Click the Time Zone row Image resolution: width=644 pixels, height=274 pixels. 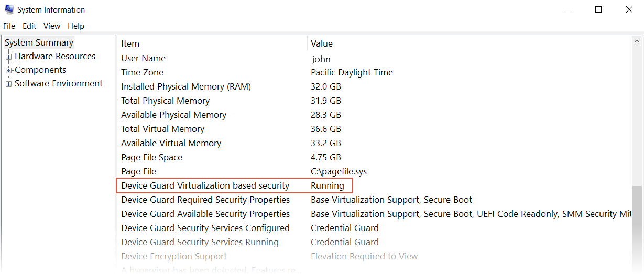[x=143, y=72]
